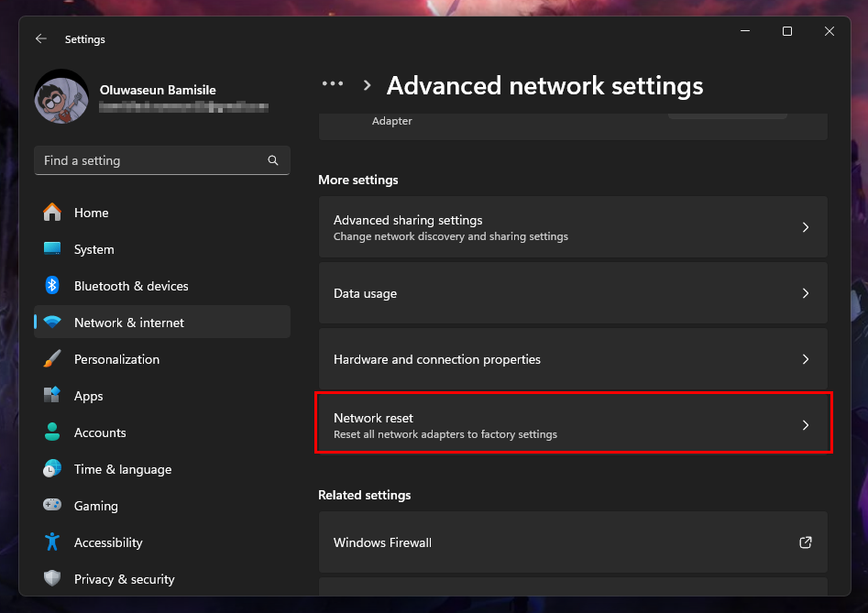Select Network & internet in sidebar
Screen dimensions: 868x613
click(x=161, y=322)
